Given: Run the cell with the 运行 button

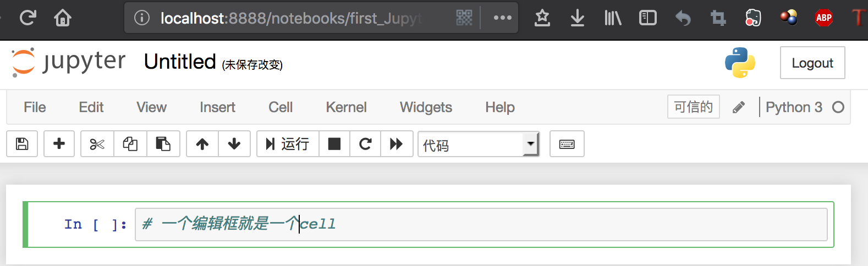Looking at the screenshot, I should [x=288, y=144].
